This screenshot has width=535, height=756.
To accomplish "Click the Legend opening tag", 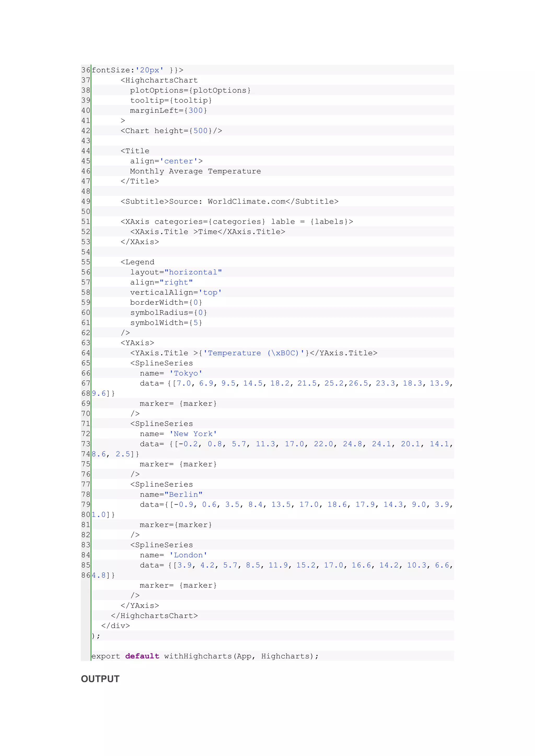I will click(137, 262).
